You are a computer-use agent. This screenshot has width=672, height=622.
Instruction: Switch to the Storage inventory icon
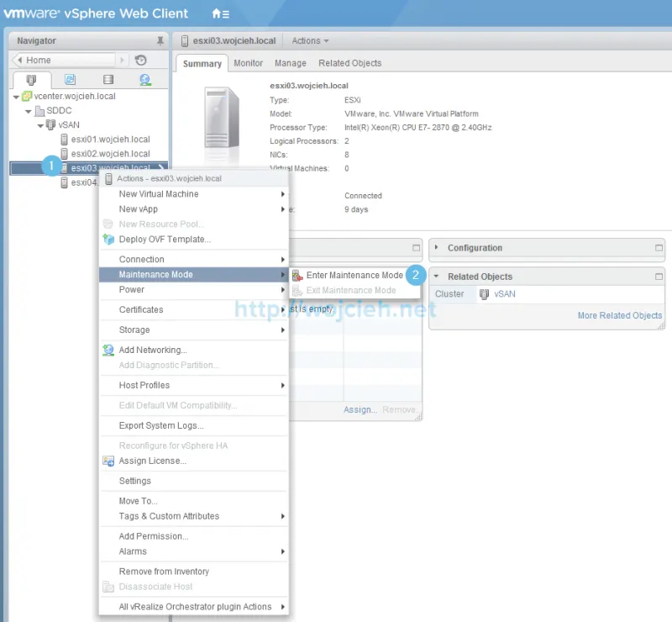coord(108,79)
